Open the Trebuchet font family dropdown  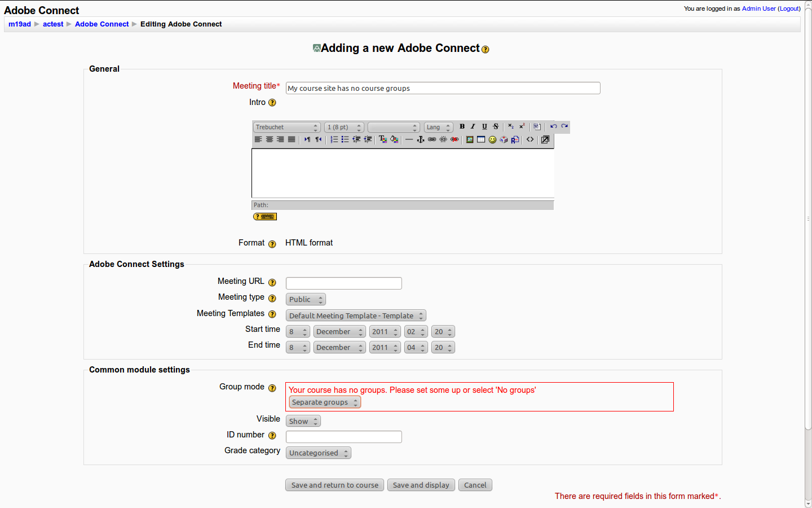point(286,127)
